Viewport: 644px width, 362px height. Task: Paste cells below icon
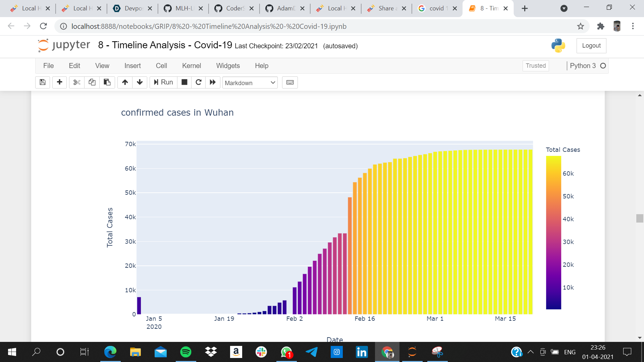point(107,82)
